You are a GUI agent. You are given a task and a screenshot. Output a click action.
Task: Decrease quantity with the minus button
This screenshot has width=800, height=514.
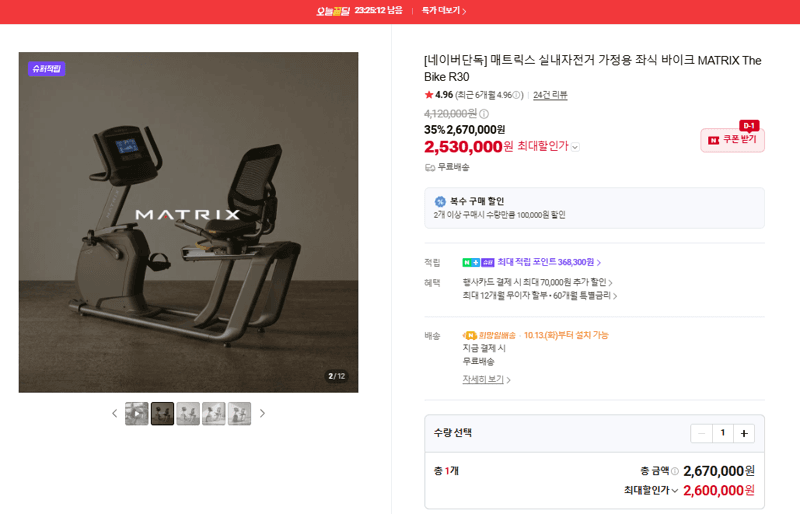(x=702, y=433)
